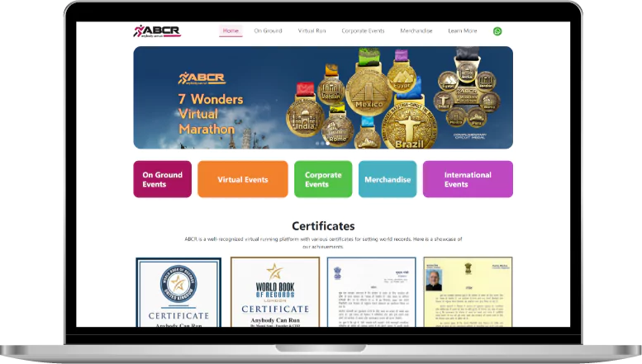The width and height of the screenshot is (642, 364).
Task: Open the green Corporate Events button
Action: [x=323, y=179]
